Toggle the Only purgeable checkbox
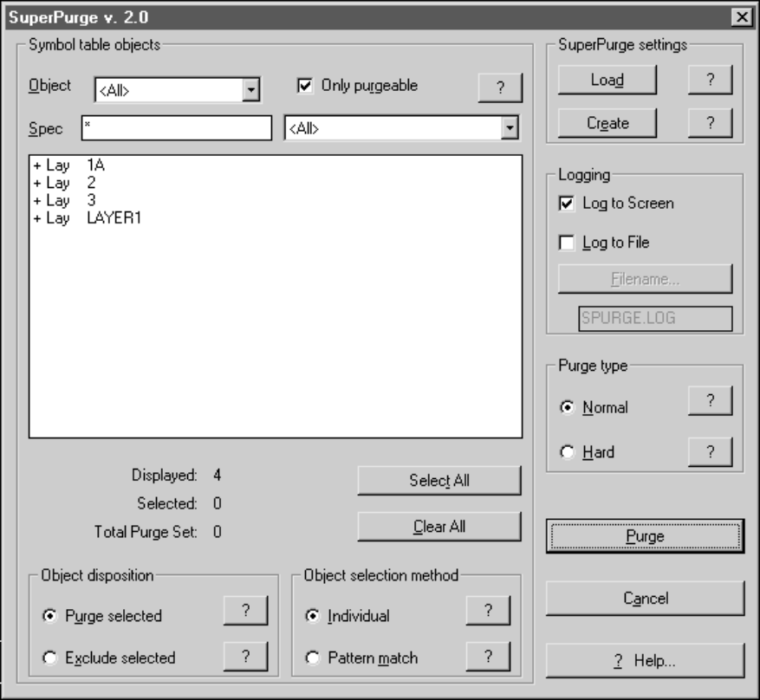The width and height of the screenshot is (760, 700). click(x=305, y=86)
